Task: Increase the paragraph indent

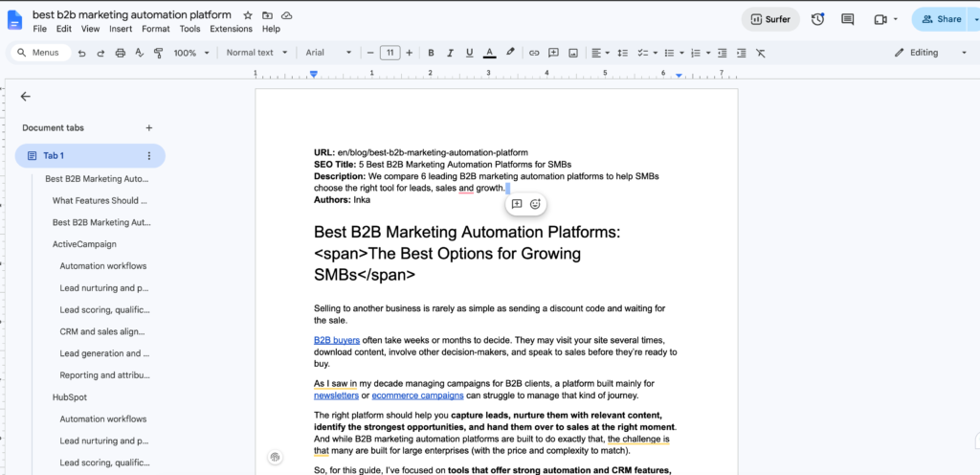Action: [742, 53]
